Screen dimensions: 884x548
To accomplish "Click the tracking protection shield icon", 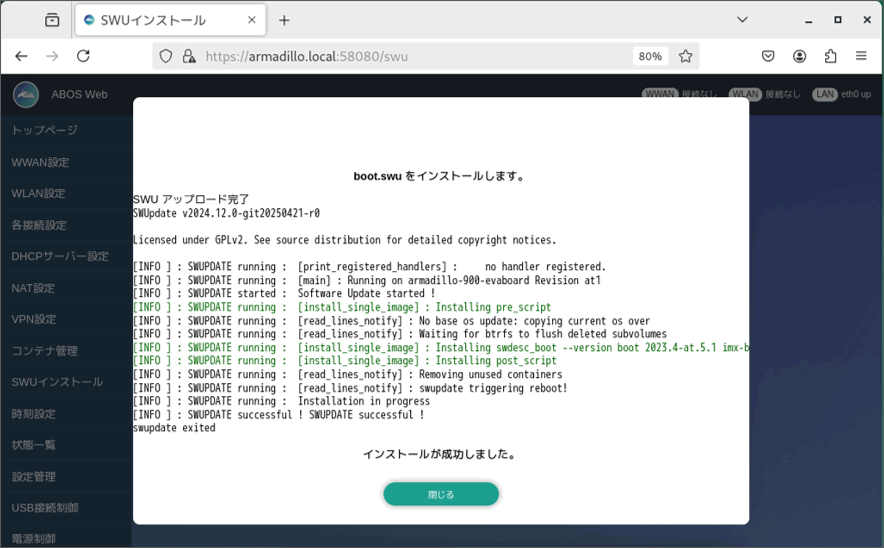I will [x=166, y=57].
